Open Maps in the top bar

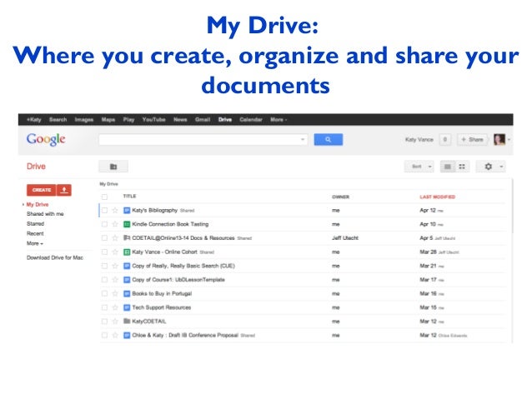(108, 120)
